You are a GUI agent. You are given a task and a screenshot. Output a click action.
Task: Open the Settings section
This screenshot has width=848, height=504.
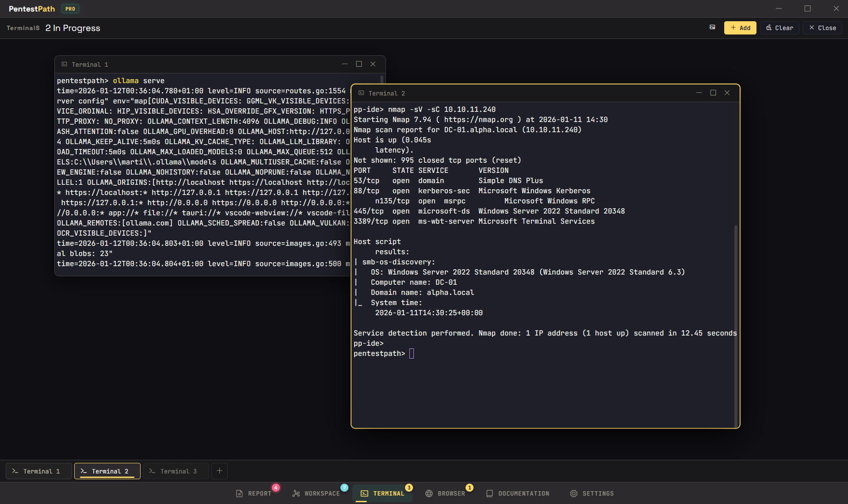click(592, 493)
